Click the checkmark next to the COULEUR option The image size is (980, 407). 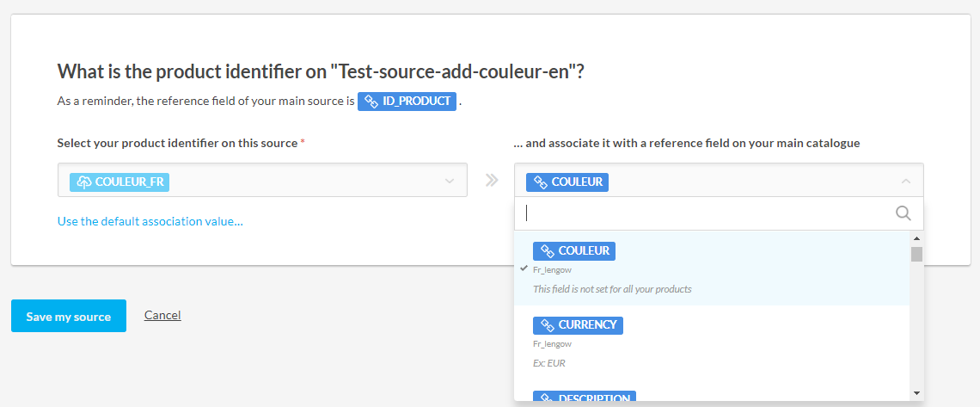(x=524, y=268)
